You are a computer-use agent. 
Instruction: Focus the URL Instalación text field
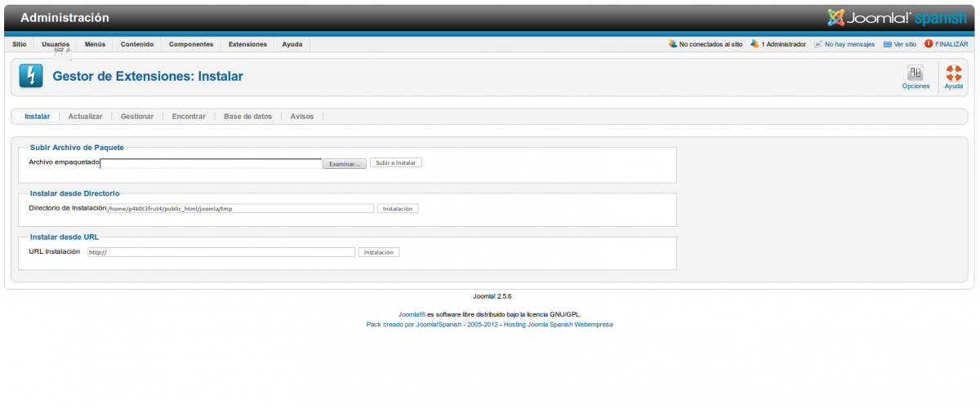[220, 252]
